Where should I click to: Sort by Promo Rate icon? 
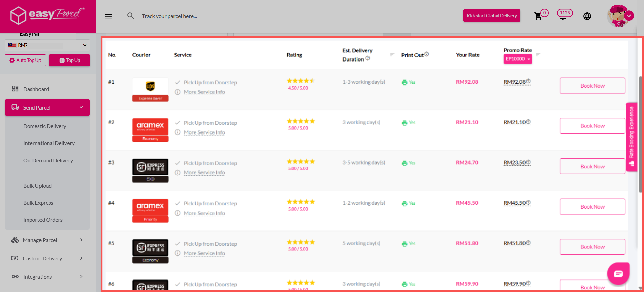pyautogui.click(x=538, y=54)
